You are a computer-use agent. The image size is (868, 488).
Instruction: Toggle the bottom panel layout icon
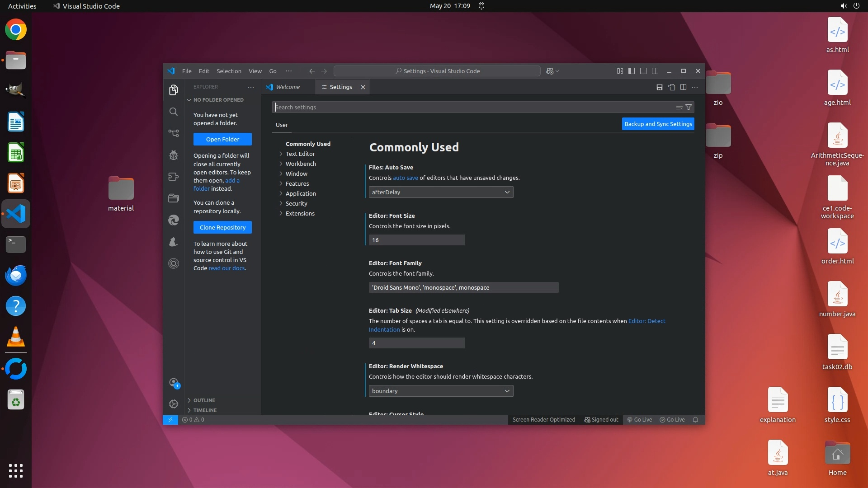click(643, 71)
